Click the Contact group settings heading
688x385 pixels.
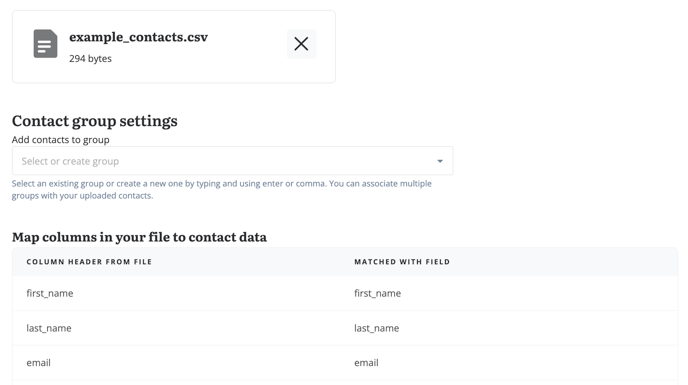click(95, 121)
